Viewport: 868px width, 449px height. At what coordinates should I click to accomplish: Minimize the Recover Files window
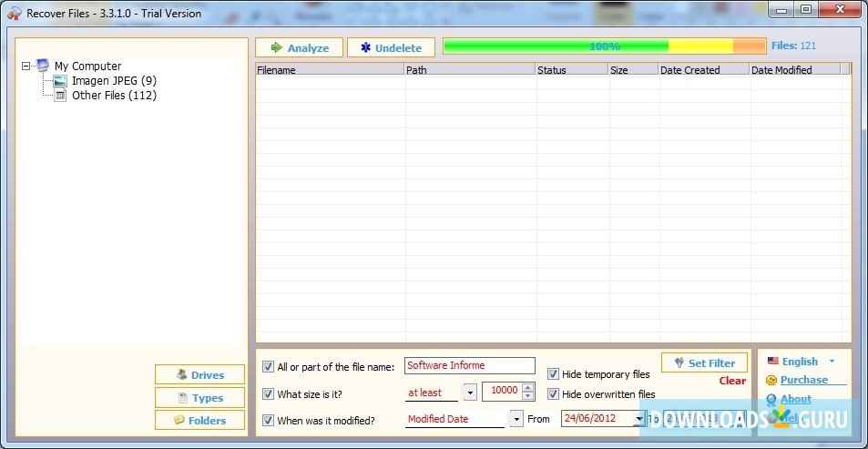(x=781, y=8)
